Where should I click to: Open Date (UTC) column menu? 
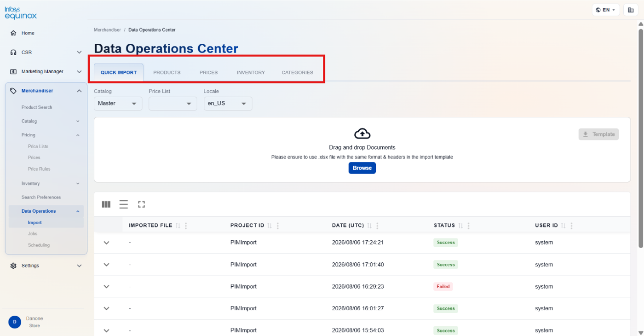377,226
